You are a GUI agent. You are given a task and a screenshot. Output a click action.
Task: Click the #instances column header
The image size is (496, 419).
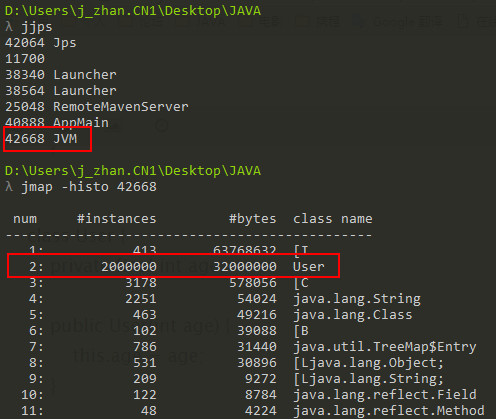(116, 219)
